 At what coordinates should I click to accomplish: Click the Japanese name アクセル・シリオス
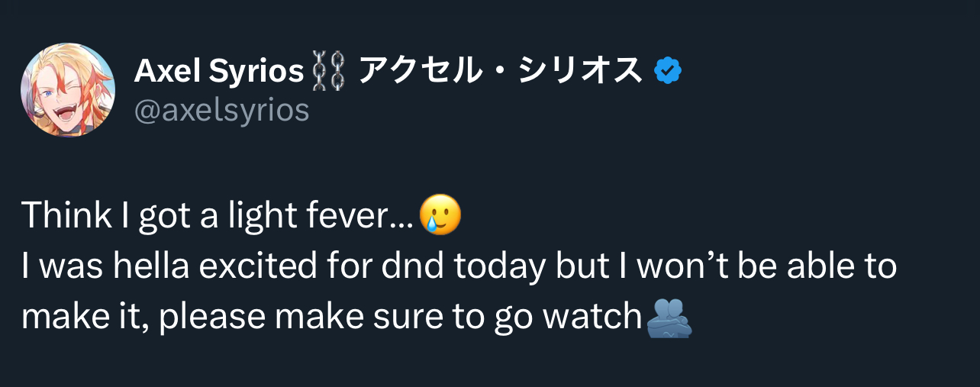pyautogui.click(x=500, y=72)
